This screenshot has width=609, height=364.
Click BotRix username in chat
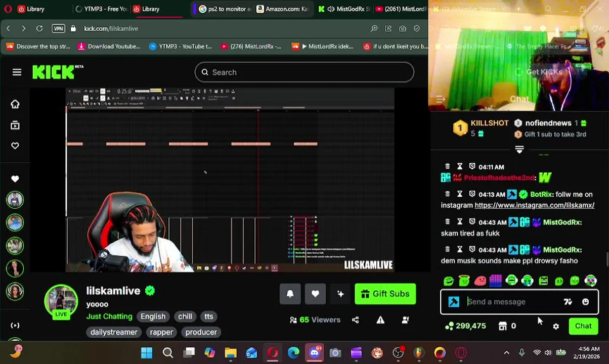pyautogui.click(x=541, y=195)
